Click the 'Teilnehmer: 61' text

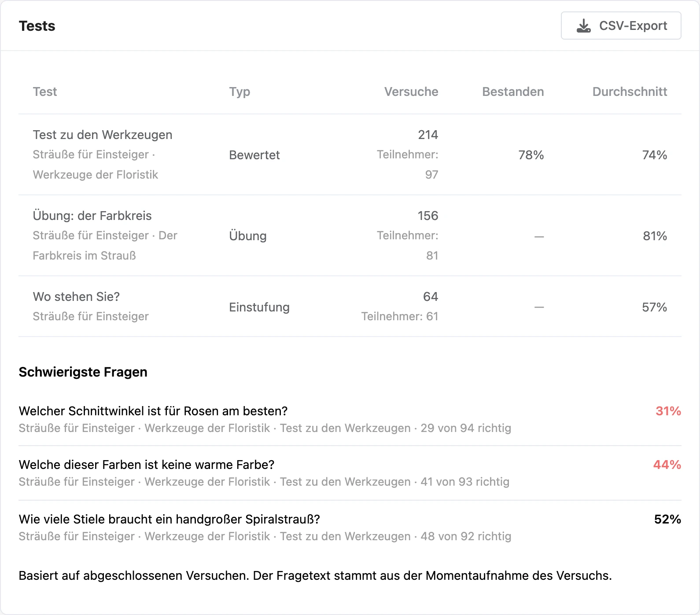400,316
